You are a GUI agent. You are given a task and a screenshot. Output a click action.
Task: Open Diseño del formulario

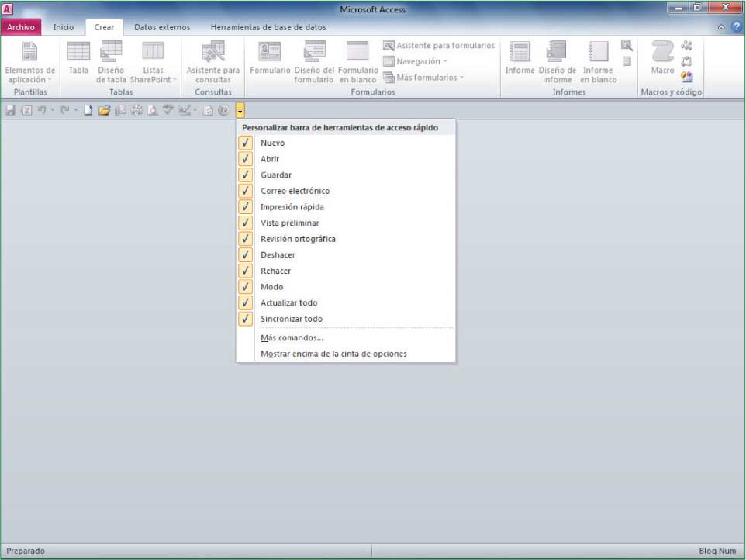314,62
